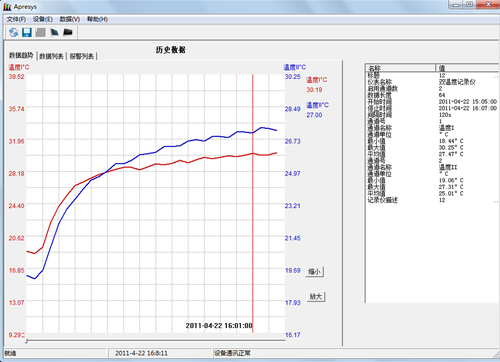Click the 9.29 left axis value
The height and width of the screenshot is (362, 500).
click(x=16, y=335)
